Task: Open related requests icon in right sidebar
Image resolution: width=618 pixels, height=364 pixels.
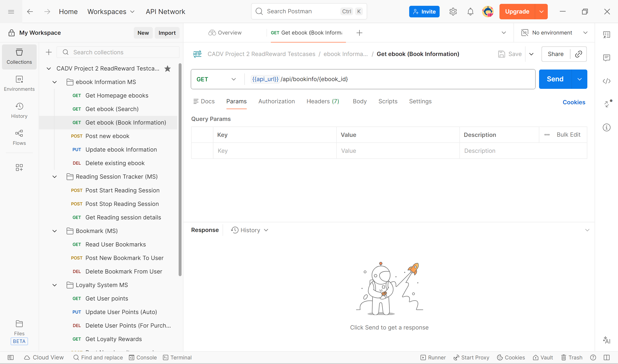Action: 606,104
